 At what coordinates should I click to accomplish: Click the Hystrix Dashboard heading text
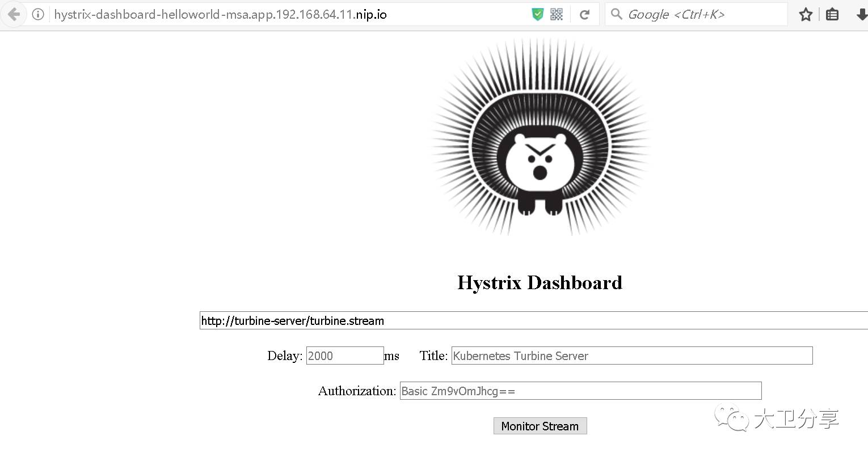point(540,282)
